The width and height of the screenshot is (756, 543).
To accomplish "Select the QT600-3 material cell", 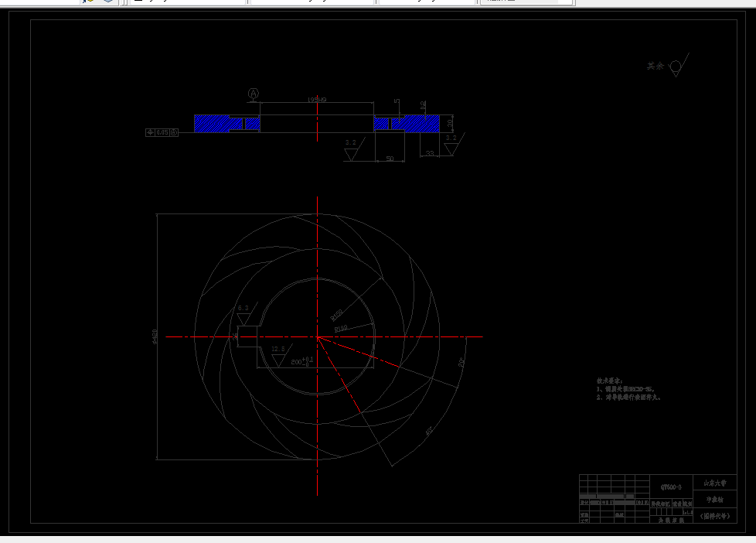I will point(671,487).
